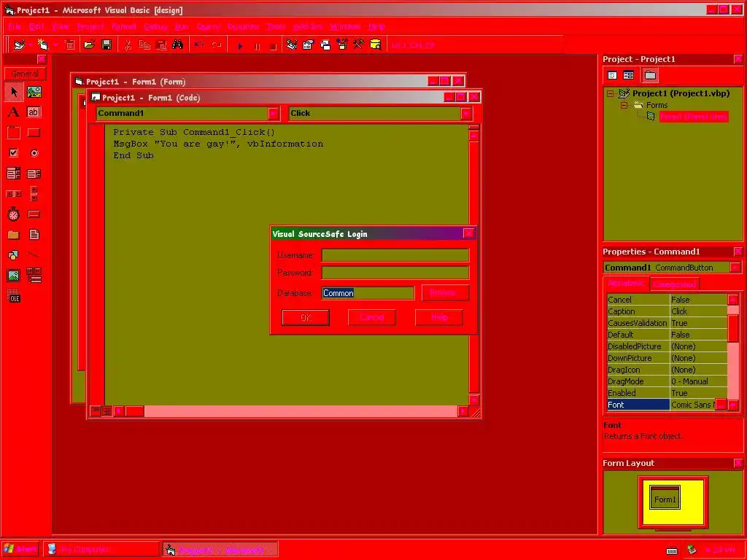Select the Data control in the toolbox
The width and height of the screenshot is (747, 560).
(34, 275)
